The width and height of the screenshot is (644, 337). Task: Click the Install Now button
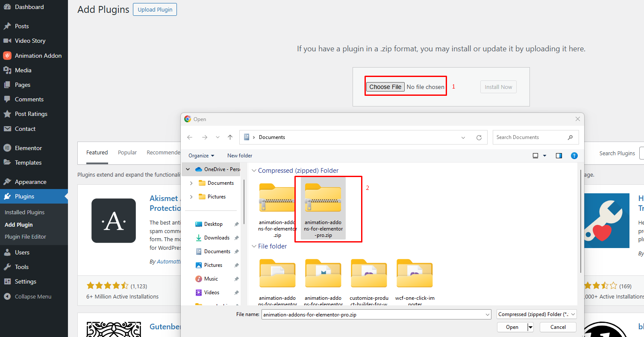(x=498, y=87)
